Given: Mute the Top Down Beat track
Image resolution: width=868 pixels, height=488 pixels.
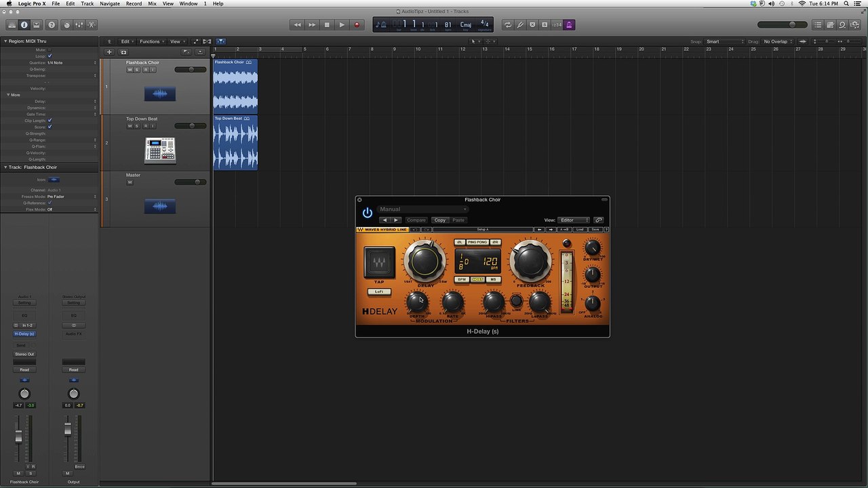Looking at the screenshot, I should 130,126.
